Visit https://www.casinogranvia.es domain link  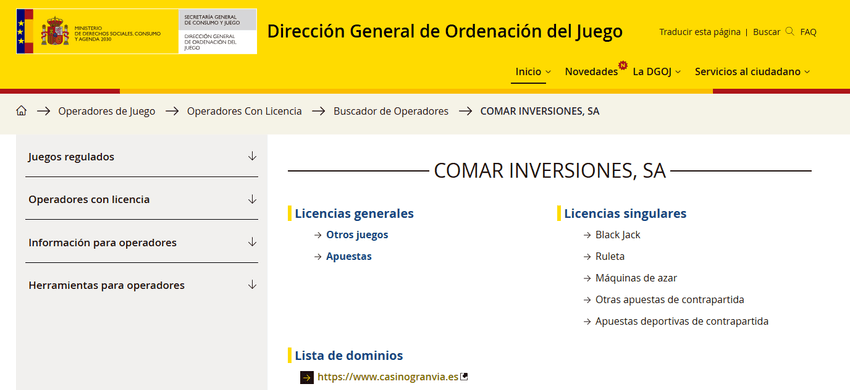coord(388,376)
